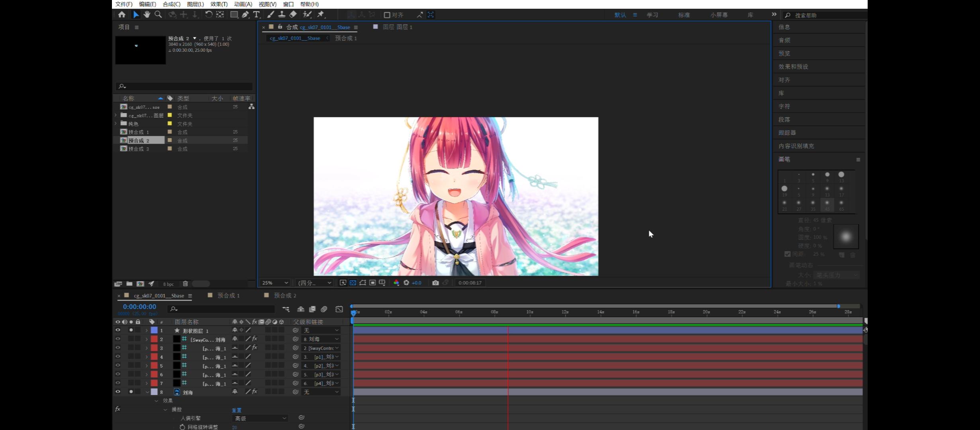
Task: Click the reset exposure icon in viewer
Action: [406, 283]
